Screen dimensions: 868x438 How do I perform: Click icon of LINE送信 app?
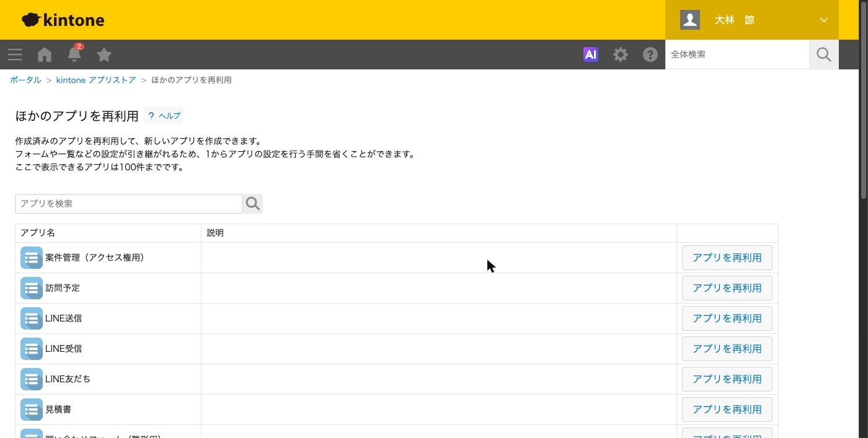point(32,318)
